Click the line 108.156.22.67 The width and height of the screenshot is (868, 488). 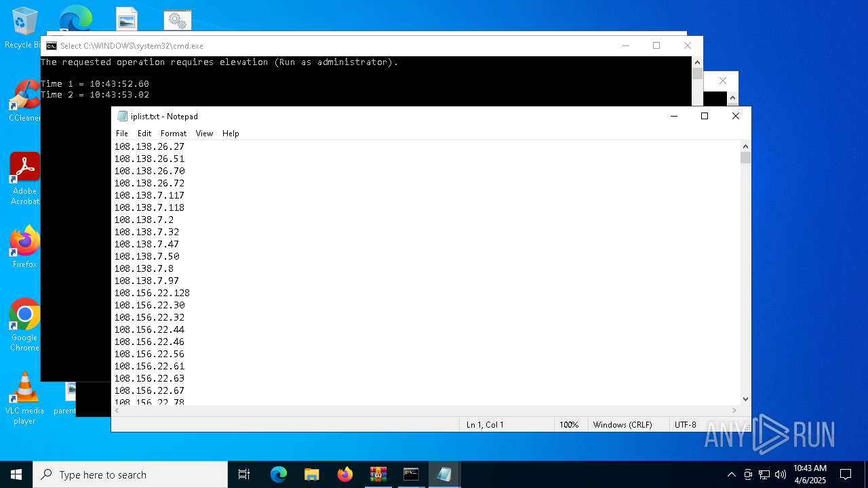(149, 390)
